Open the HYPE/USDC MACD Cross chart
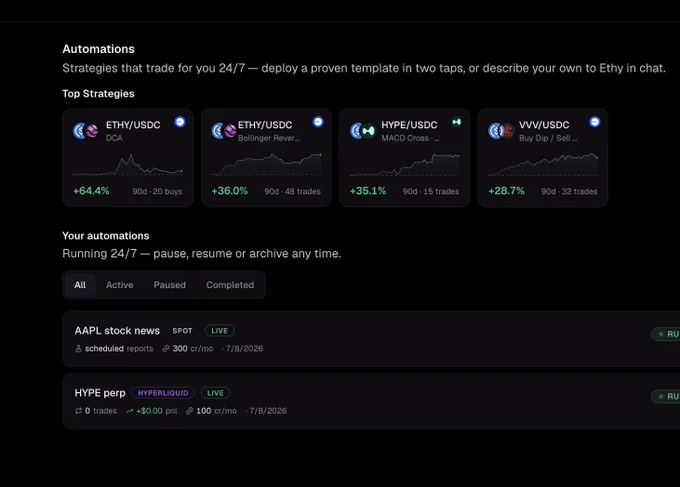680x487 pixels. [405, 165]
